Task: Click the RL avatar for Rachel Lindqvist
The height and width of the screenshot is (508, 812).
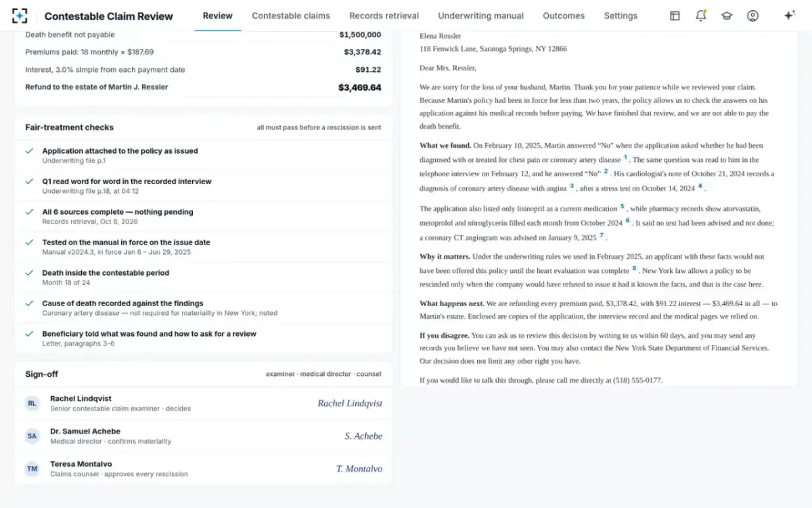Action: (x=32, y=403)
